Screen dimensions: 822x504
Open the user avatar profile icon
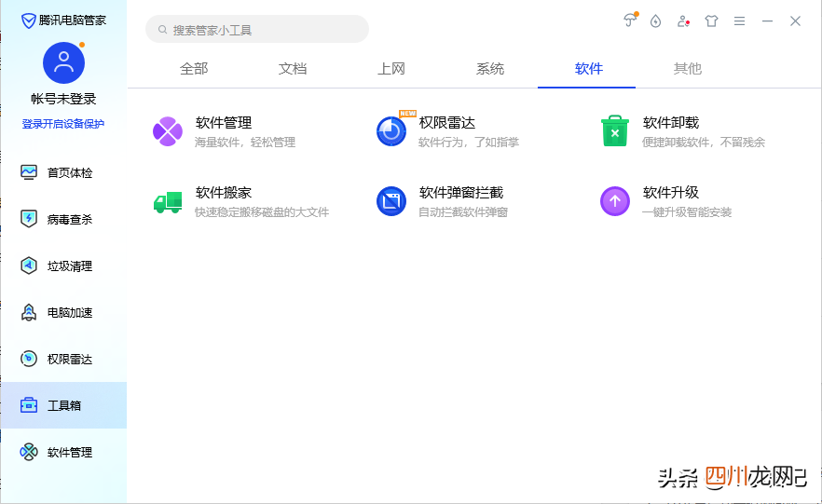[63, 62]
